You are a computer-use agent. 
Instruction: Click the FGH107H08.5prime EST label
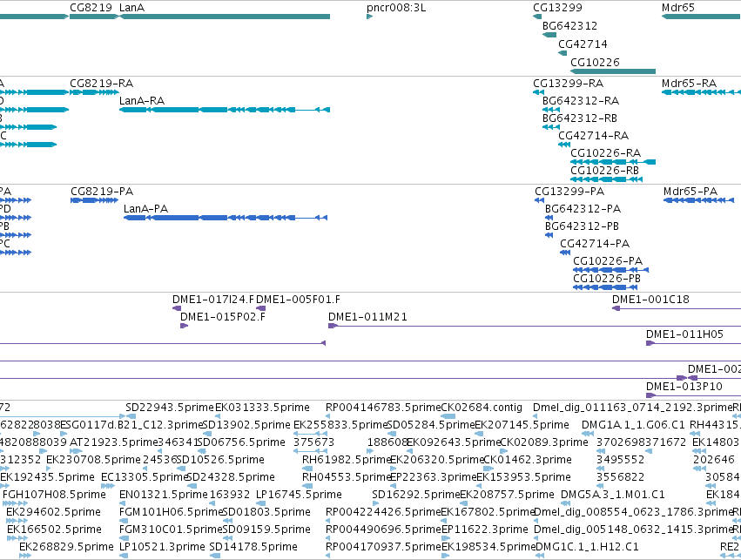point(54,495)
